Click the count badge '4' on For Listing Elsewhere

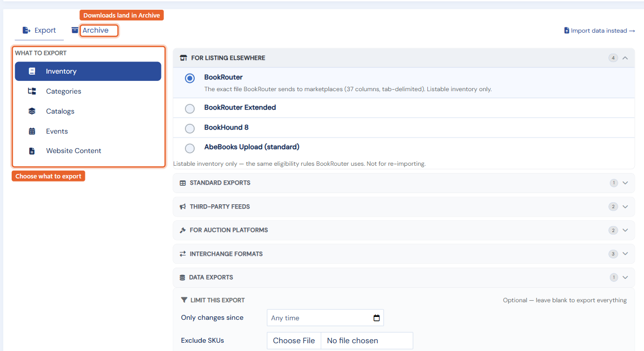pos(613,58)
